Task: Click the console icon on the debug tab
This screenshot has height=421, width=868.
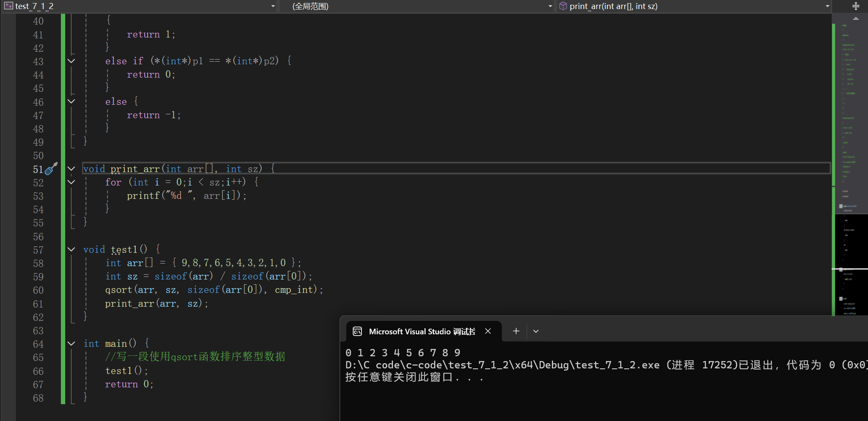Action: tap(357, 331)
